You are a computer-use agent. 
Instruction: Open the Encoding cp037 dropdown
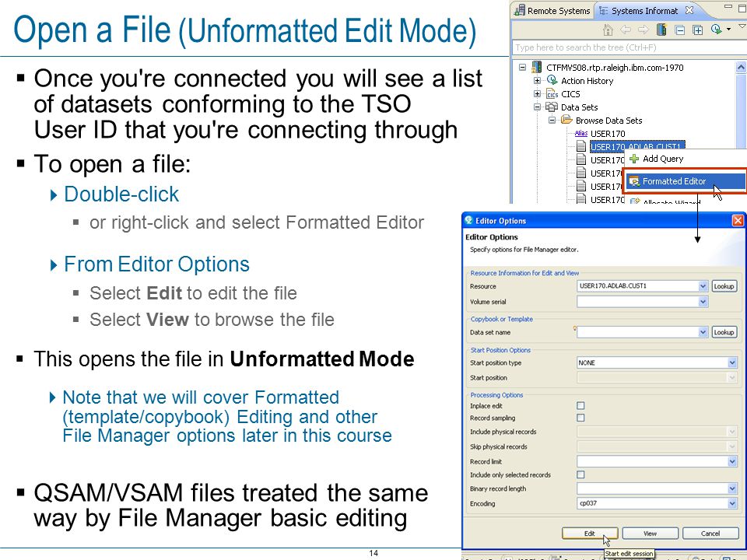pos(733,503)
